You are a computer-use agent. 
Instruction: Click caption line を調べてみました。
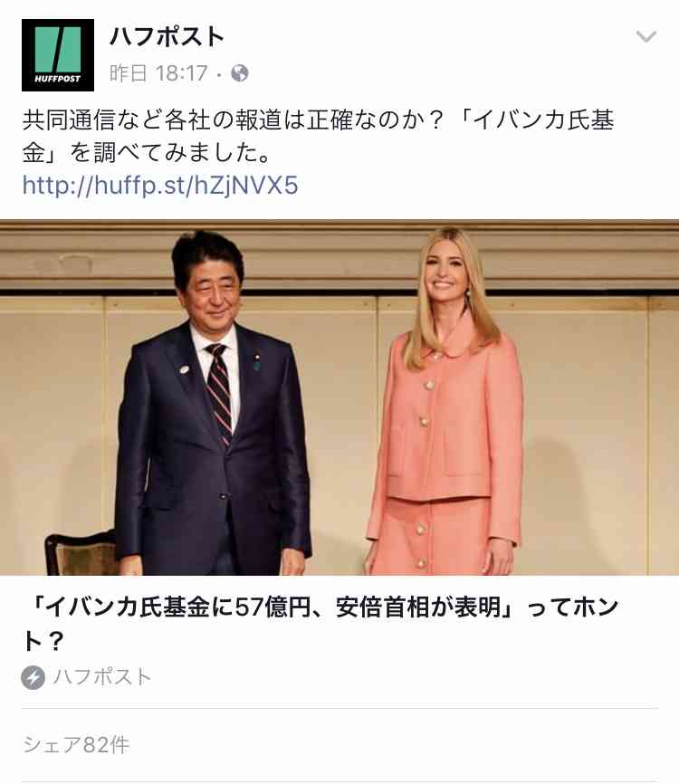pos(170,153)
